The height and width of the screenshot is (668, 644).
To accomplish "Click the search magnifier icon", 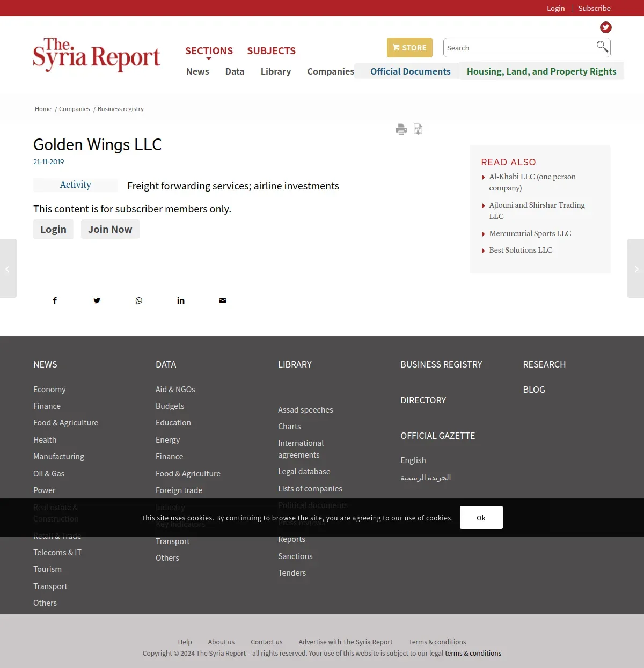I will click(602, 47).
